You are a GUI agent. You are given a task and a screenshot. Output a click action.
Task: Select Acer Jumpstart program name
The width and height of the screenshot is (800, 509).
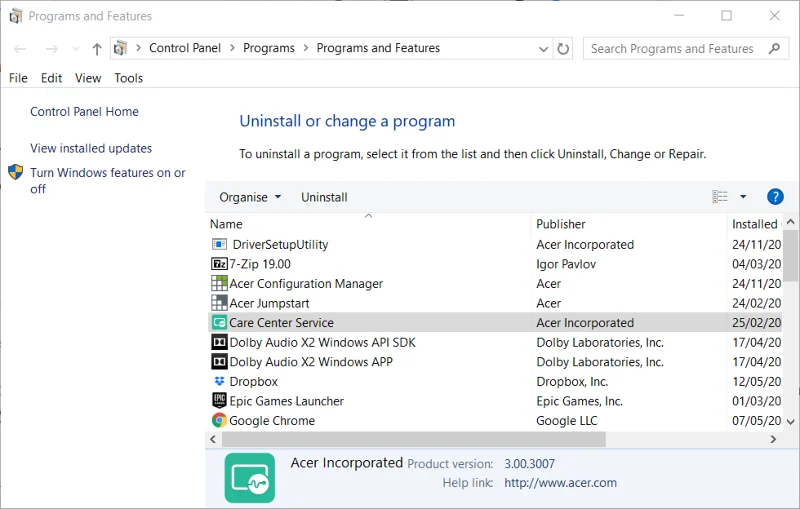269,303
